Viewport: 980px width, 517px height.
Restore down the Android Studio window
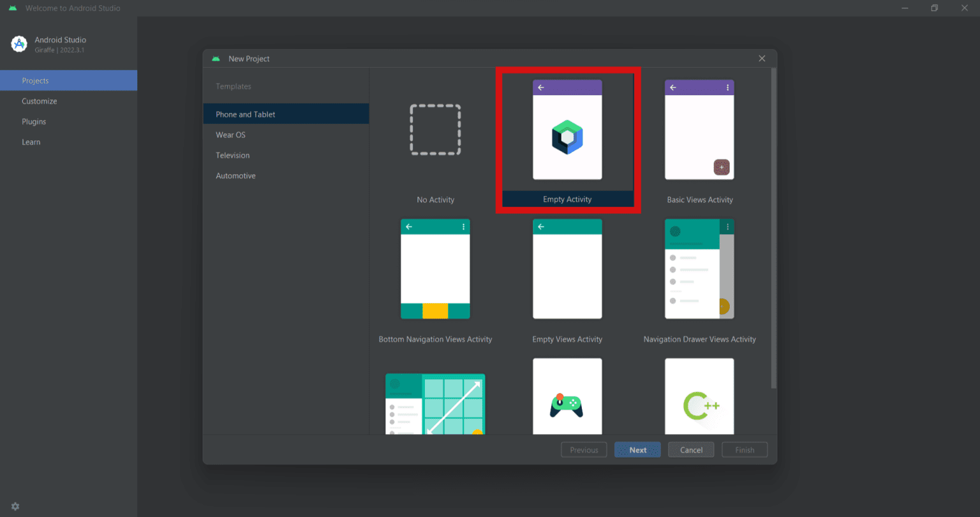934,8
